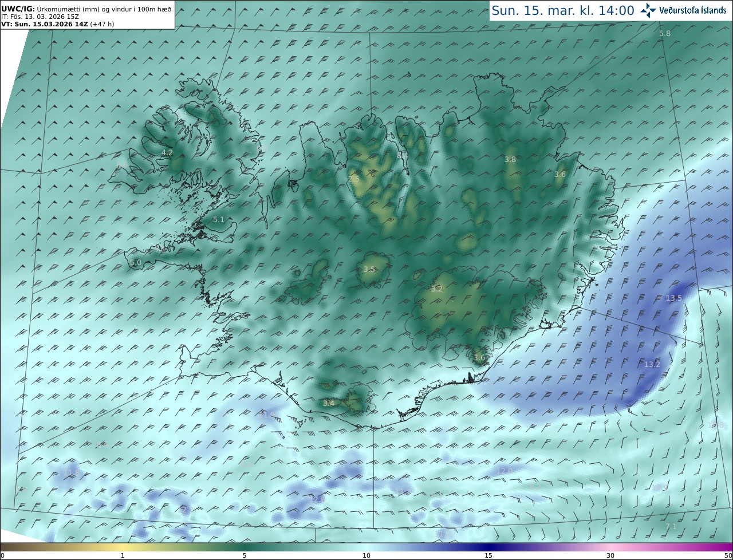The image size is (733, 560).
Task: Pick the yellow section of the colour scale
Action: [x=123, y=547]
